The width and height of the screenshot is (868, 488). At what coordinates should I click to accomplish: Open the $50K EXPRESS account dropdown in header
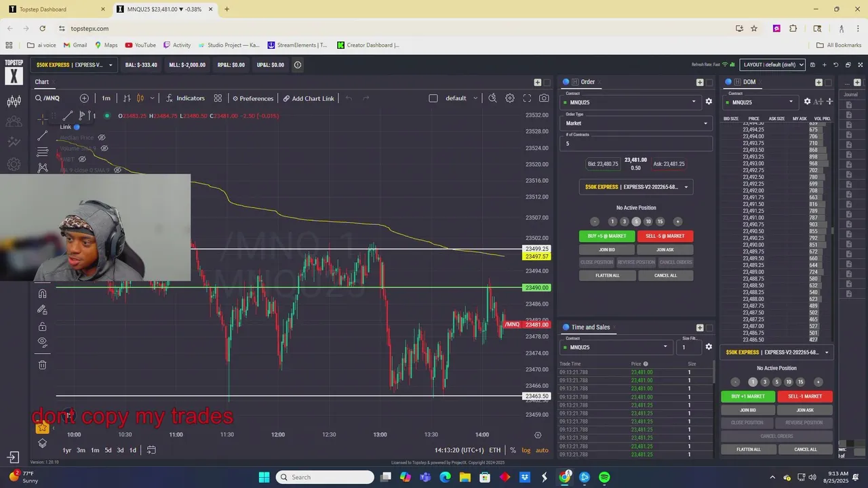[75, 65]
